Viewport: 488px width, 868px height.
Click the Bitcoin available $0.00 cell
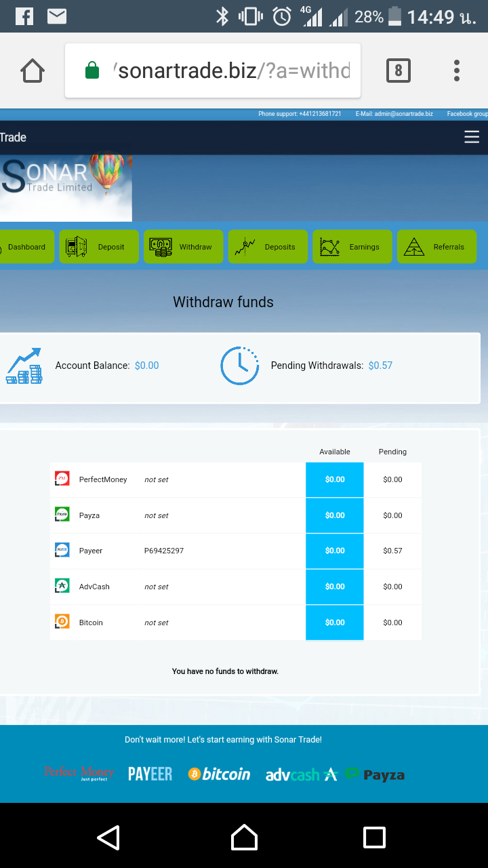tap(335, 622)
